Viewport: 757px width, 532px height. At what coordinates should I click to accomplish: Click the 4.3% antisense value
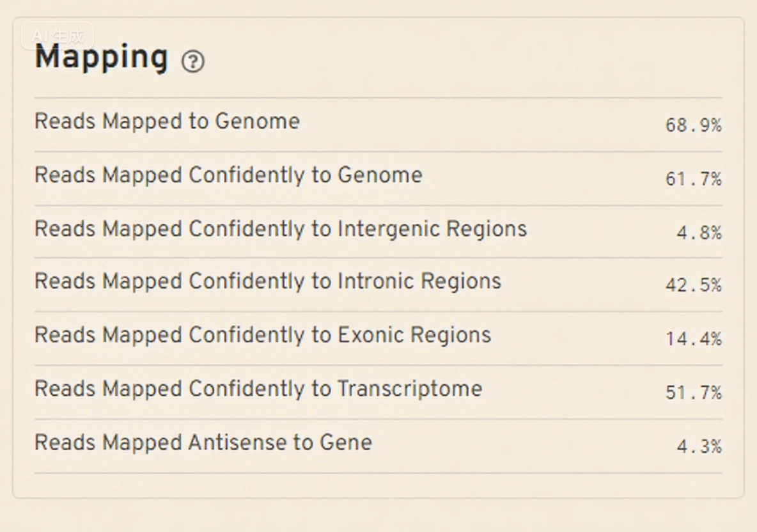pos(699,446)
